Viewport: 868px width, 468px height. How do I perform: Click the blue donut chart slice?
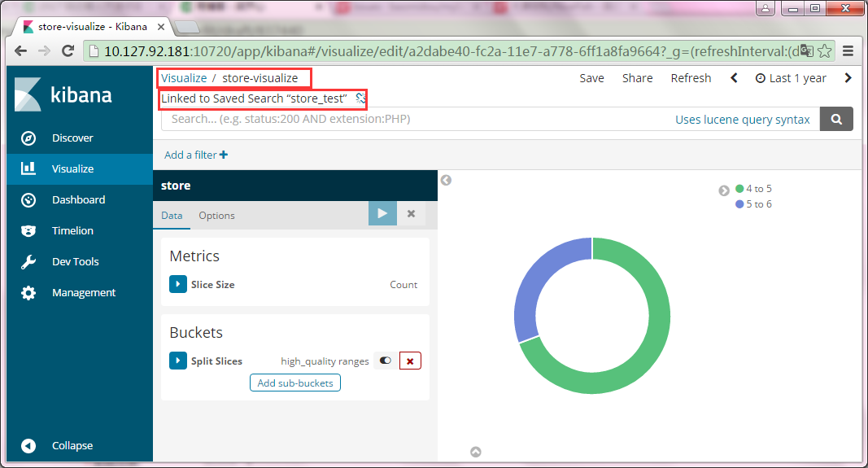(537, 282)
